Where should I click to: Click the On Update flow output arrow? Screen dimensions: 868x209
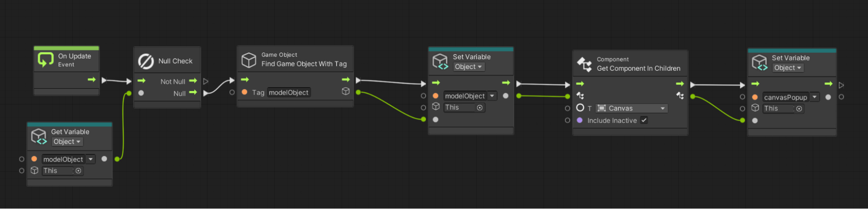pyautogui.click(x=92, y=79)
